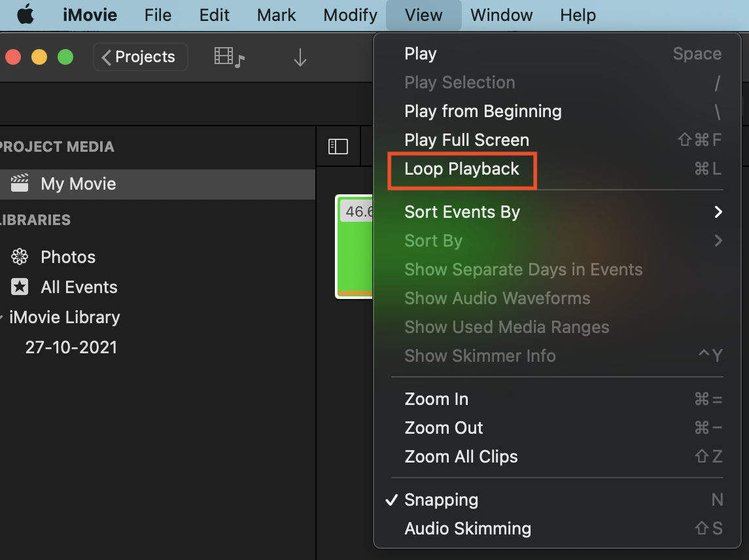The width and height of the screenshot is (749, 560).
Task: Select Play Full Screen
Action: (x=466, y=140)
